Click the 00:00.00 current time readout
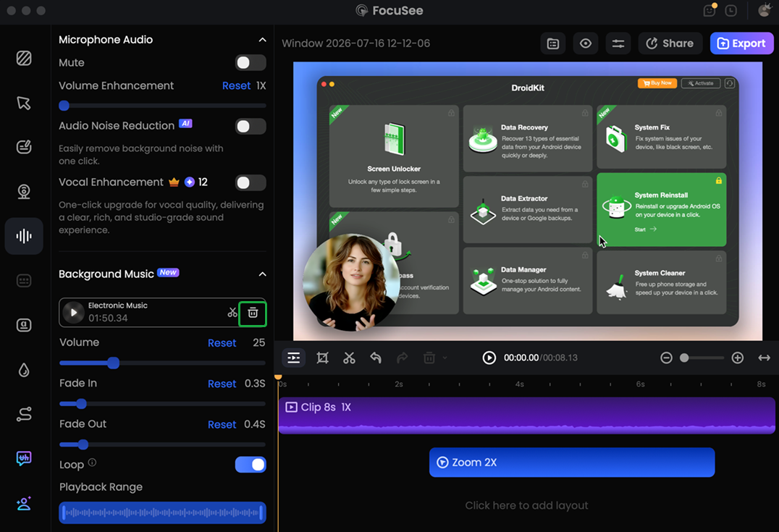This screenshot has height=532, width=779. [x=521, y=358]
